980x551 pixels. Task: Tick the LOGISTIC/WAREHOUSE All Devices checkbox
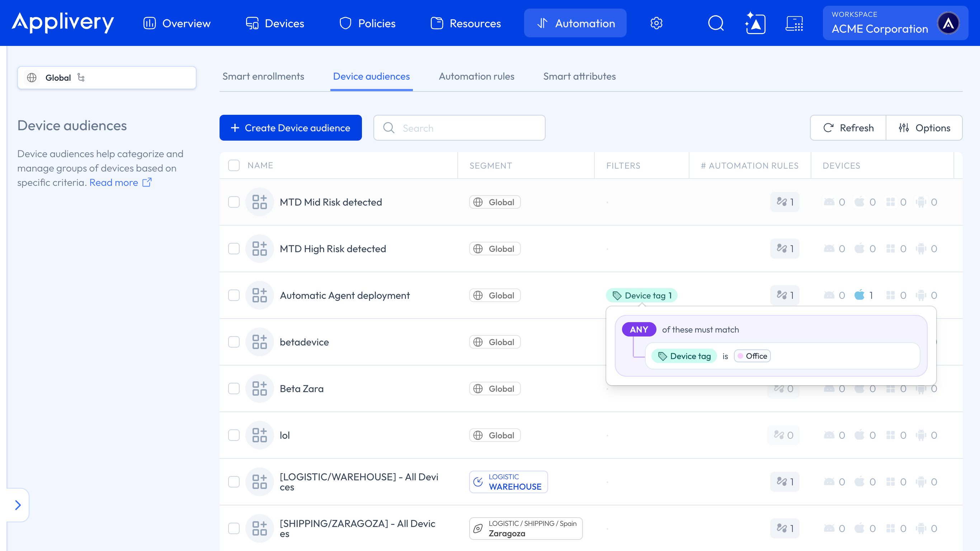[234, 482]
